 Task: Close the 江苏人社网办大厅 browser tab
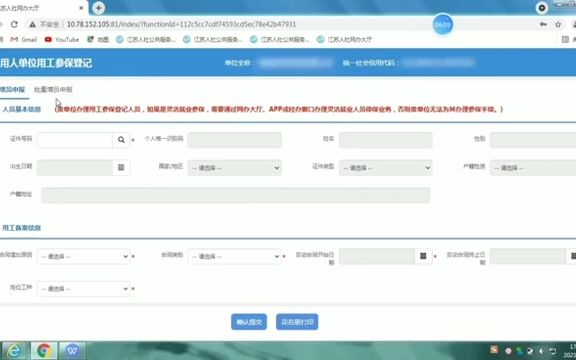click(81, 8)
